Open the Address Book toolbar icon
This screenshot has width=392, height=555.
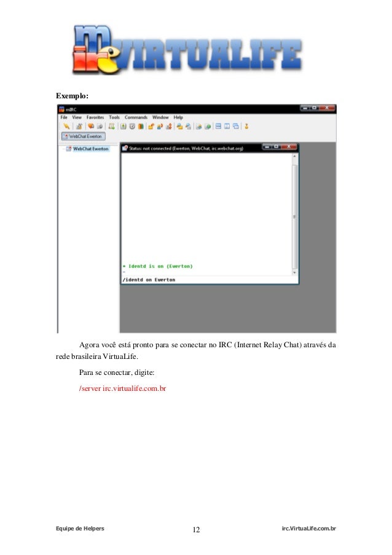[x=123, y=126]
